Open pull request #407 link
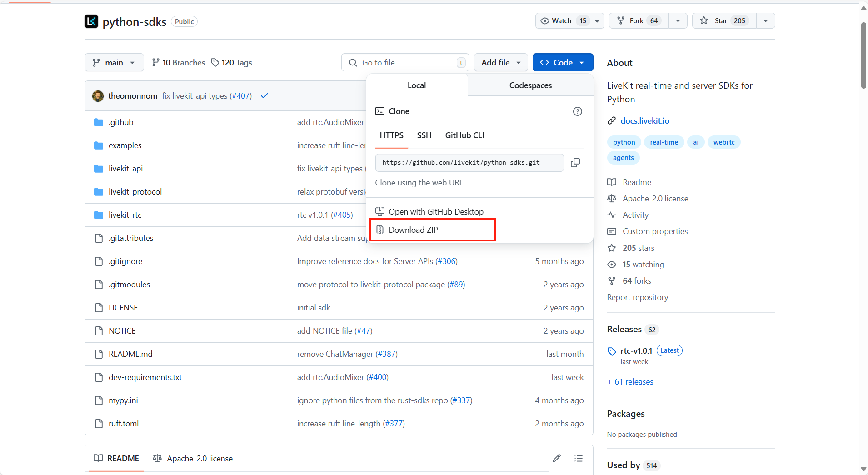Image resolution: width=868 pixels, height=475 pixels. [241, 96]
